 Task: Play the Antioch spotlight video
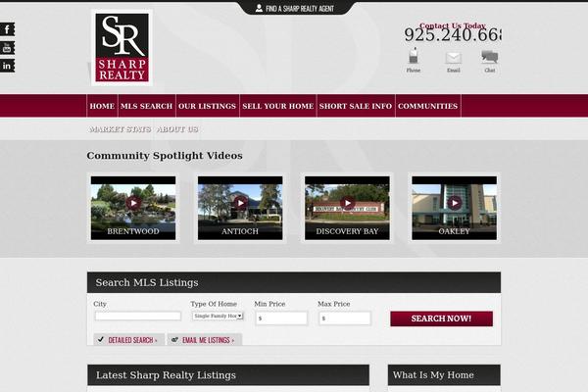(240, 203)
